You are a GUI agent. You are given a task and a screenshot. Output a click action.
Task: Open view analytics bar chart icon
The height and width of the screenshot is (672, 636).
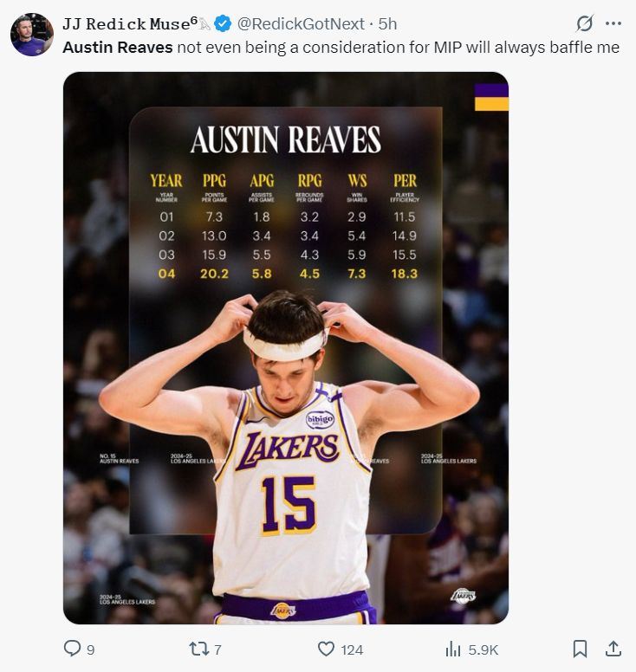pyautogui.click(x=452, y=649)
